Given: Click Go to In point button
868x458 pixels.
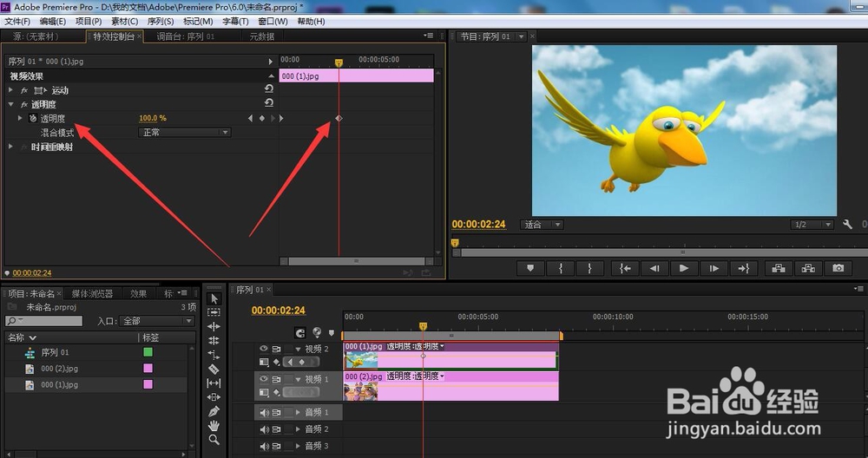Looking at the screenshot, I should click(625, 268).
